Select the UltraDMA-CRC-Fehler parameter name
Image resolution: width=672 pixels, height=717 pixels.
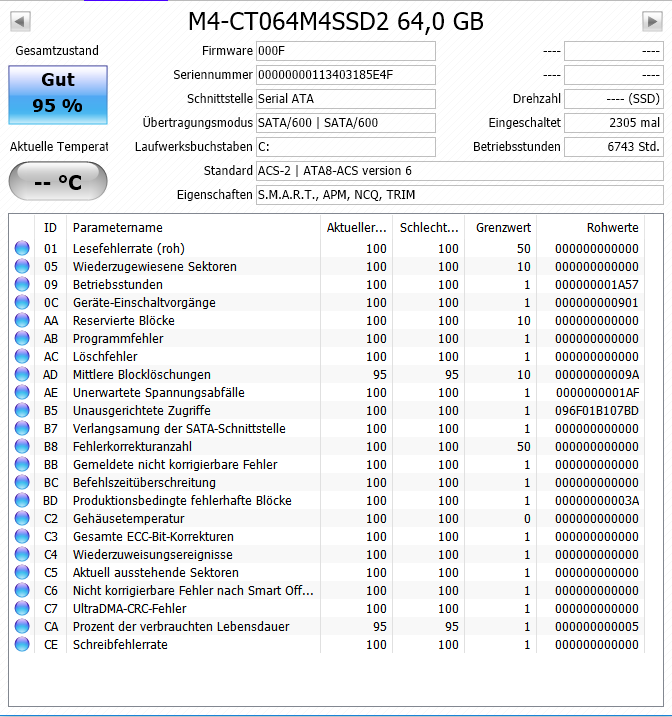coord(130,609)
